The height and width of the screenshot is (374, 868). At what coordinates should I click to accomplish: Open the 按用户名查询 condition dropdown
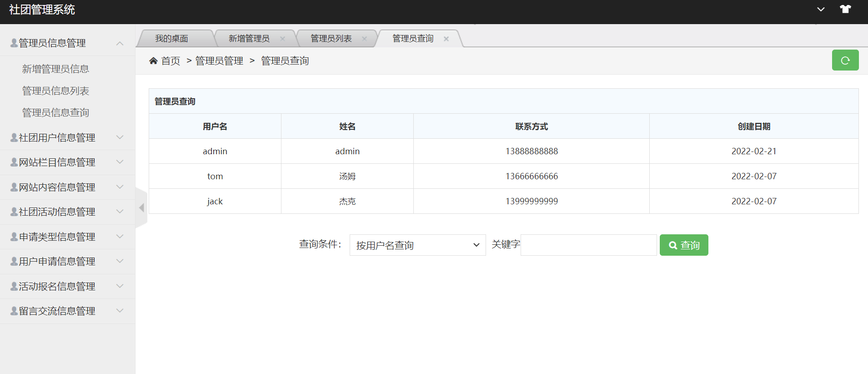pos(417,245)
